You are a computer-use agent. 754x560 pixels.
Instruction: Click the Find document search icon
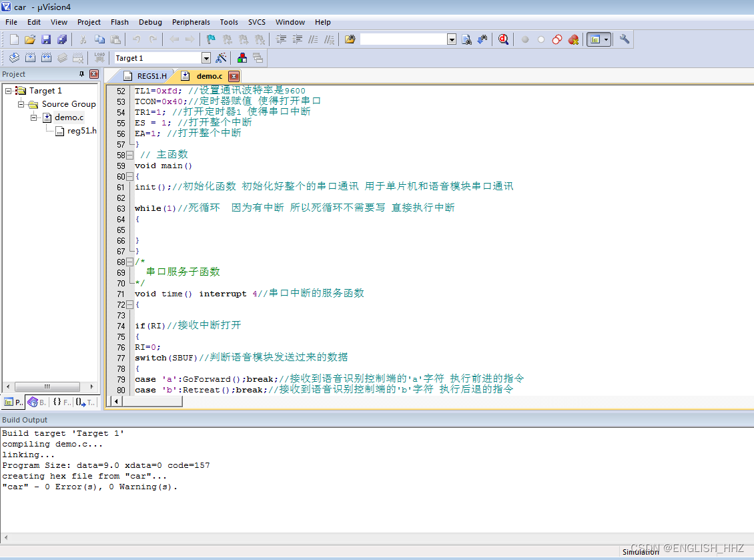point(466,39)
